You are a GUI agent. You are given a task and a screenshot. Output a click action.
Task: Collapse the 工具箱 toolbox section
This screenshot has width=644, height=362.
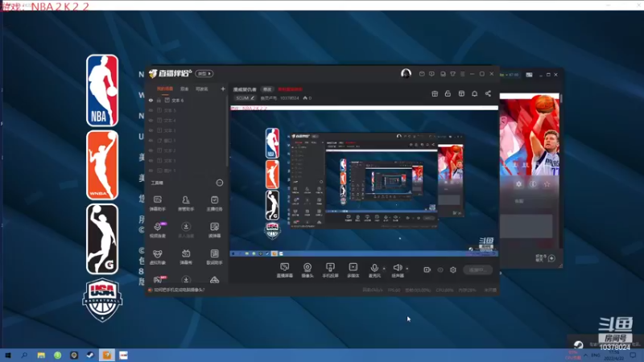coord(220,183)
